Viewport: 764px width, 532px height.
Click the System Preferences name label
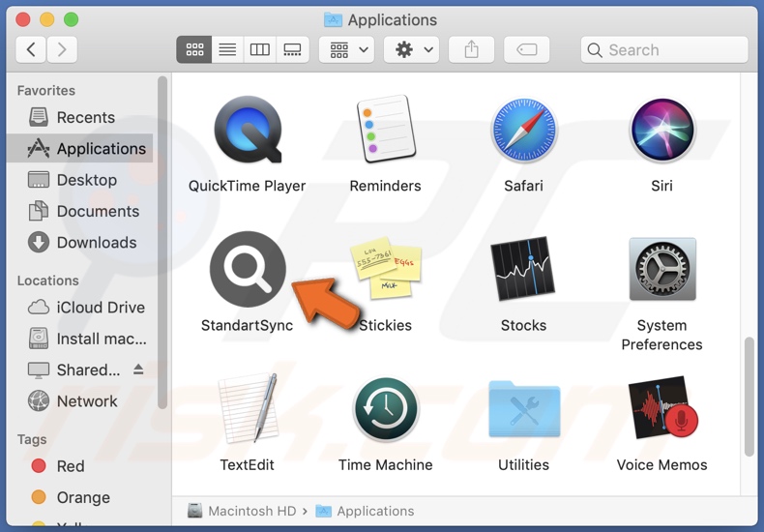tap(661, 335)
